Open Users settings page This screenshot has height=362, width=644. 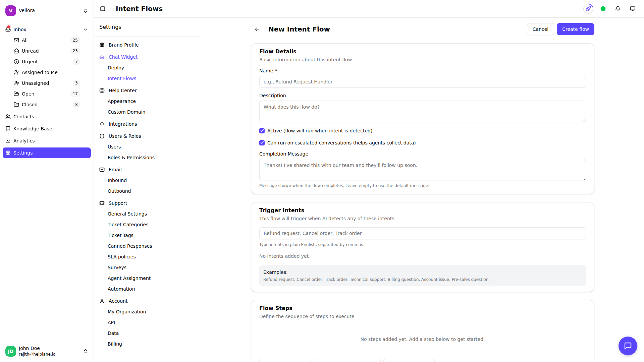[x=114, y=147]
